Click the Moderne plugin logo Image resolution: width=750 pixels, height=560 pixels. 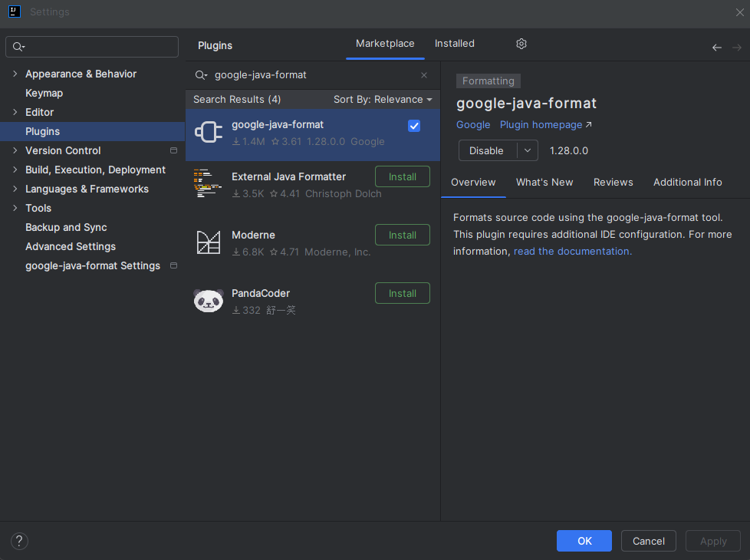[x=209, y=242]
